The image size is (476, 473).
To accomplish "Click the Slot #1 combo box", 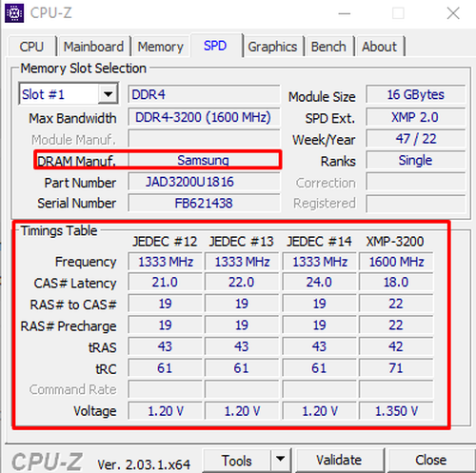I will point(69,93).
